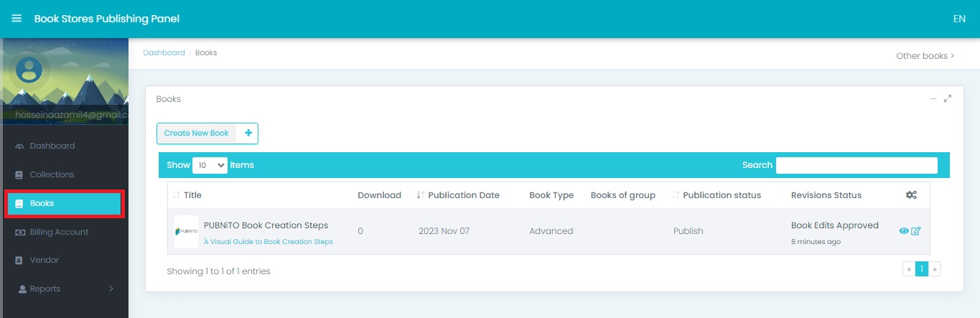Expand the Books panel to fullscreen
This screenshot has width=980, height=318.
[948, 99]
